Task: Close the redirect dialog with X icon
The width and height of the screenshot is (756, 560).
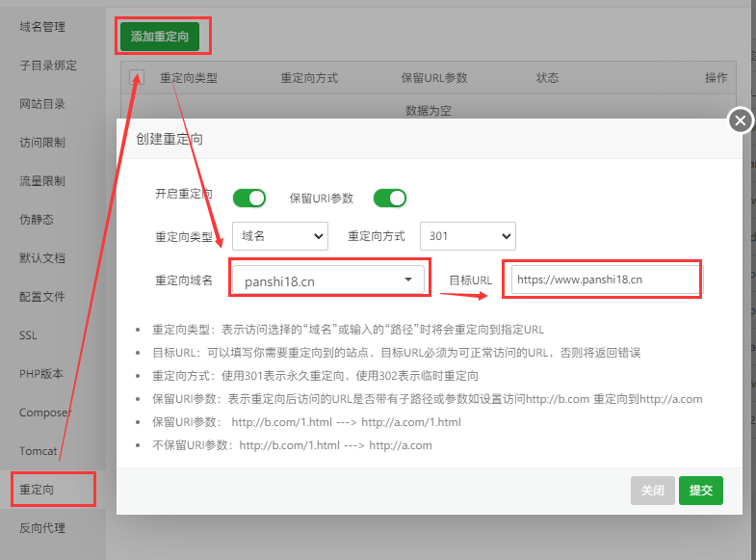Action: pos(740,120)
